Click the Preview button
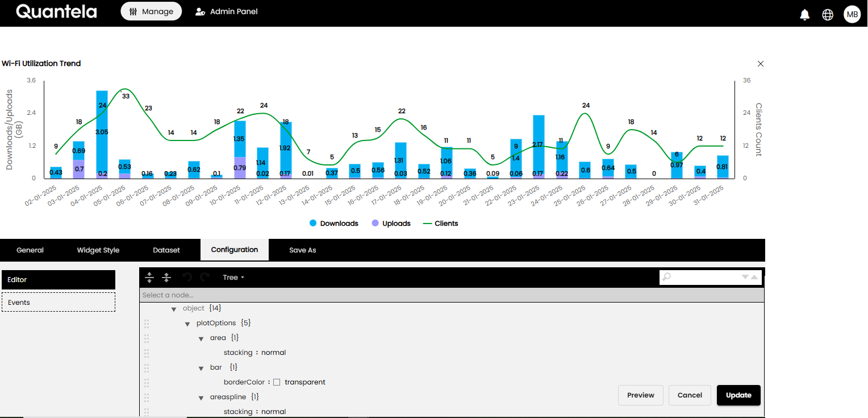The width and height of the screenshot is (868, 418). 640,395
